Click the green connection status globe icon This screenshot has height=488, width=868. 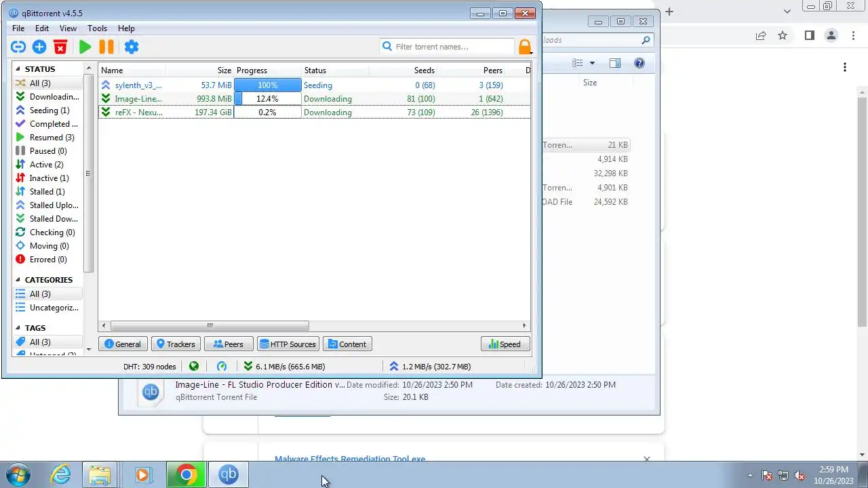tap(194, 367)
